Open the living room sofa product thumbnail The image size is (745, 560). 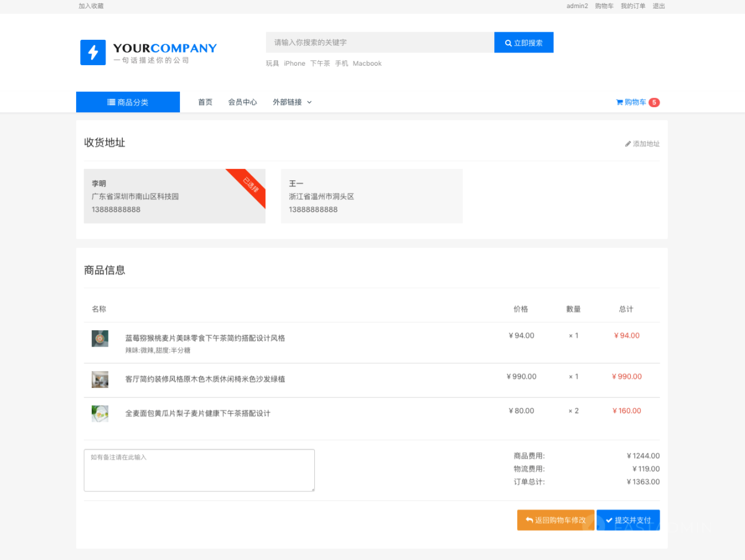click(x=100, y=380)
